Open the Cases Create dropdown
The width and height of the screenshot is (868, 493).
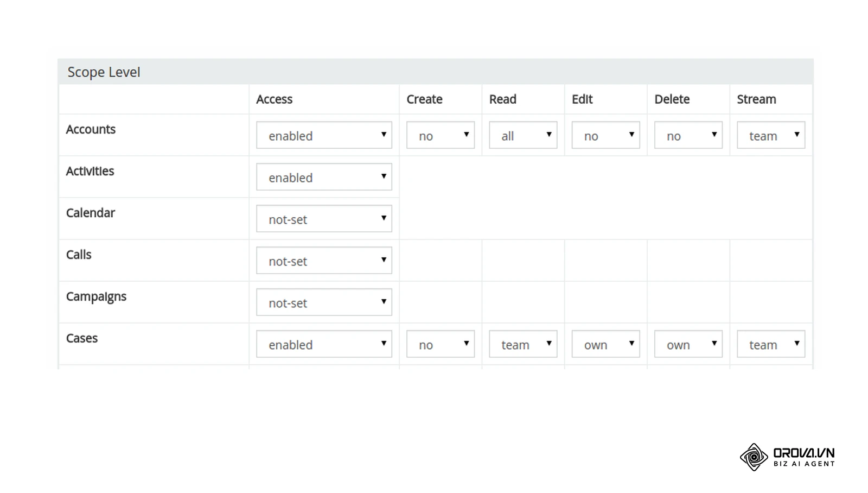click(x=441, y=344)
